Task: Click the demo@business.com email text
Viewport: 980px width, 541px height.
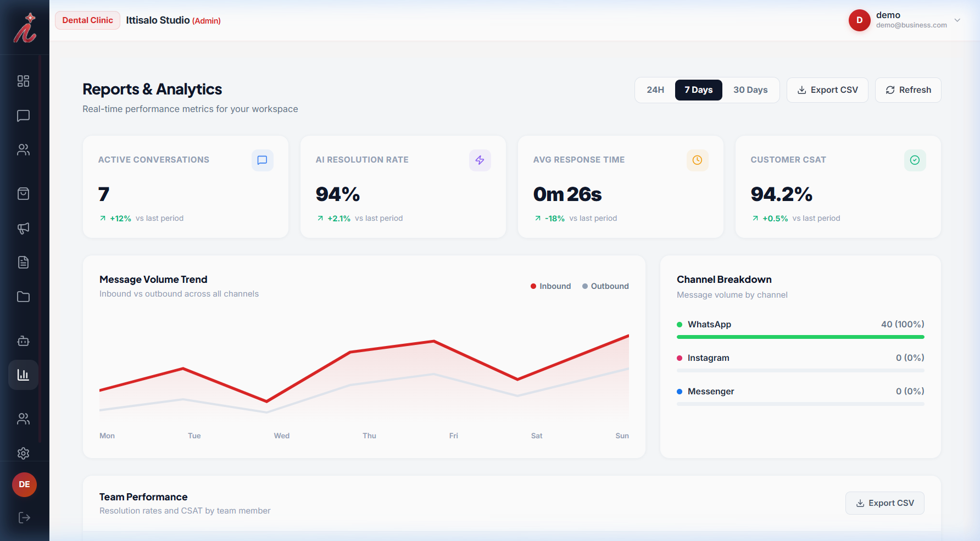Action: [911, 25]
